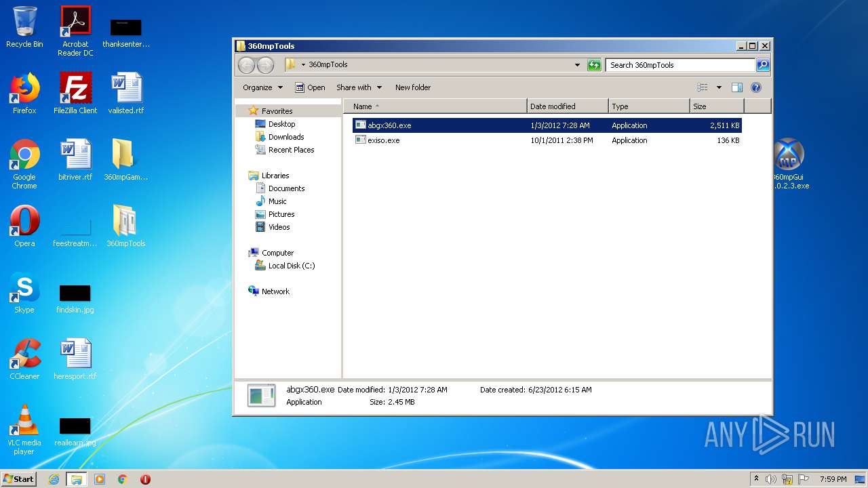Open Windows Media Player from taskbar
This screenshot has height=488, width=868.
100,479
